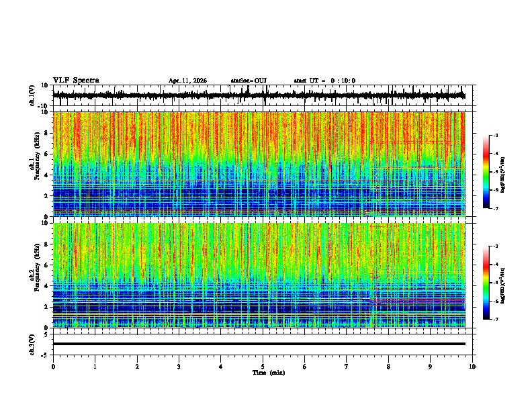Select the date "Apr. 11, 2026"

point(187,81)
